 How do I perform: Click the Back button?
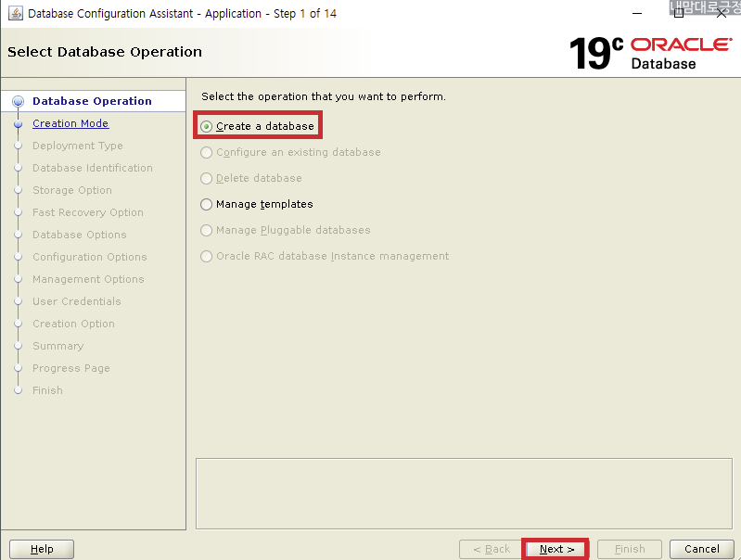point(492,549)
